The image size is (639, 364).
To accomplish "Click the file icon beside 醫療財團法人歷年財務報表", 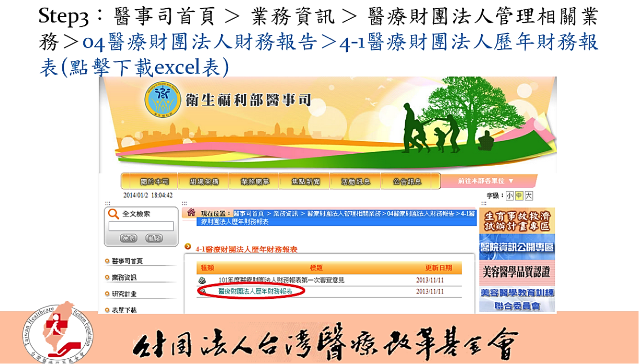I will click(x=202, y=291).
